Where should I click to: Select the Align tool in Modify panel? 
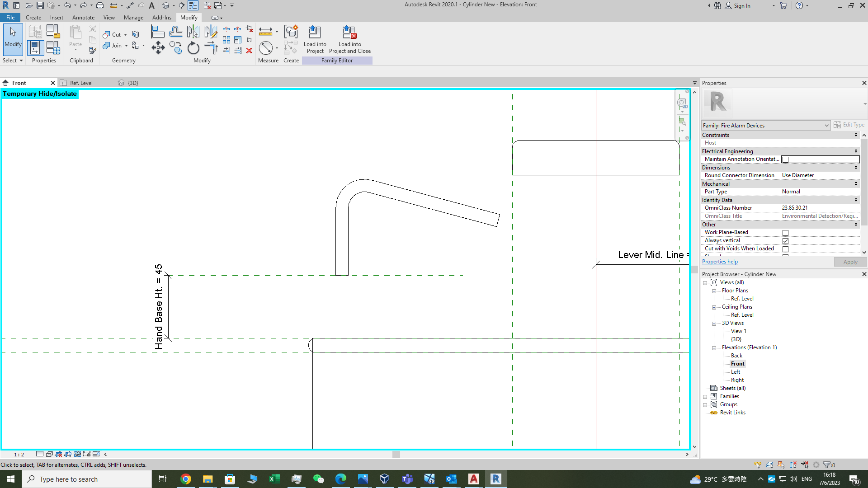tap(158, 31)
